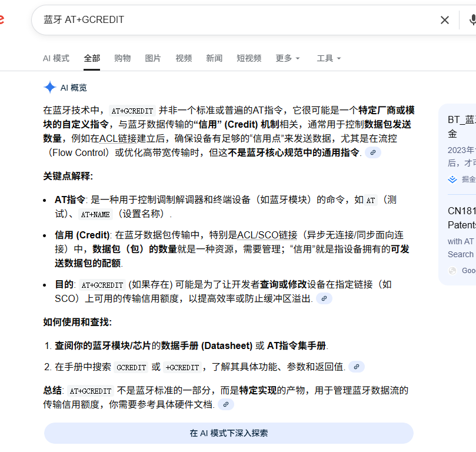Click into the 蓝牙 AT+GCREDIT search field
Screen dimensions: 476x452
pyautogui.click(x=235, y=20)
